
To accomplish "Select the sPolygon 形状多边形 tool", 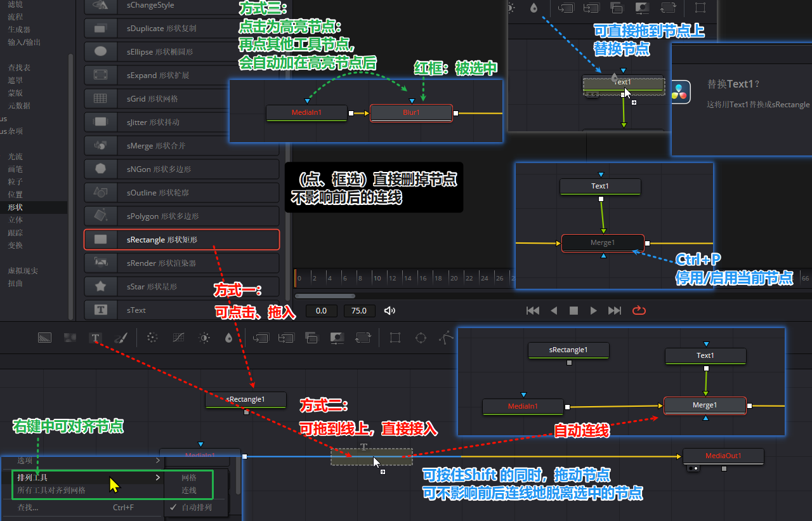I will (181, 216).
